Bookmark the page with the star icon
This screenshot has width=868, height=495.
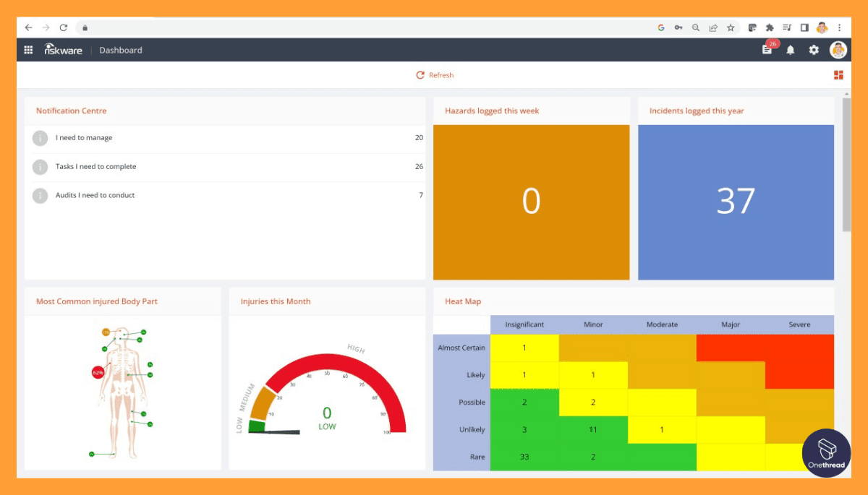pyautogui.click(x=731, y=27)
